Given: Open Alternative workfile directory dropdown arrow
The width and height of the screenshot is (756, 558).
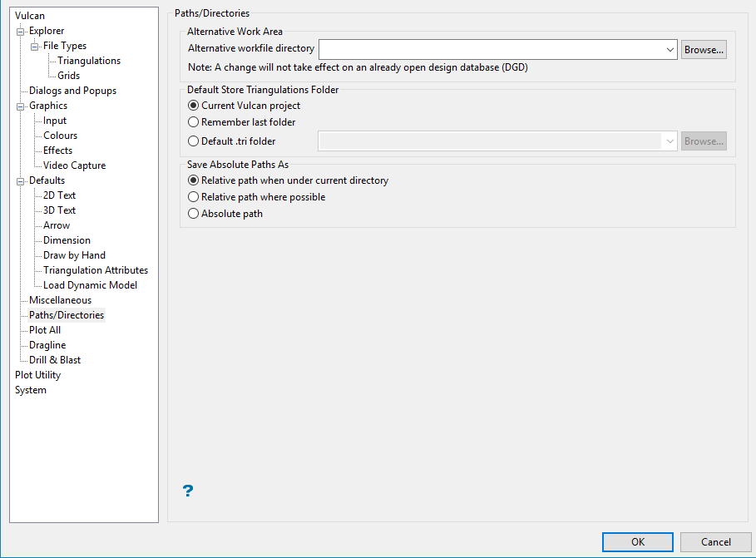Looking at the screenshot, I should tap(670, 50).
